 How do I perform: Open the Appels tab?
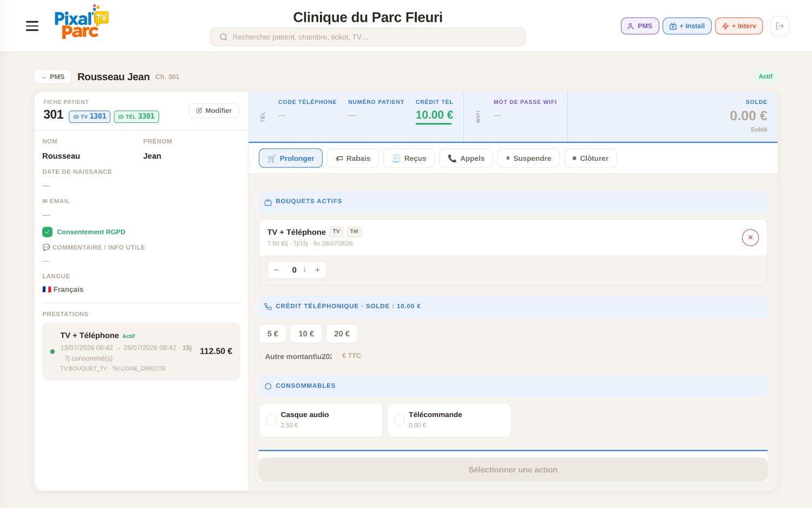point(466,158)
